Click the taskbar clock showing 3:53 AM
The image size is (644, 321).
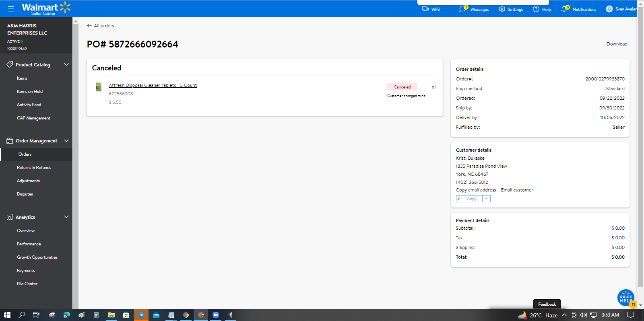(610, 315)
